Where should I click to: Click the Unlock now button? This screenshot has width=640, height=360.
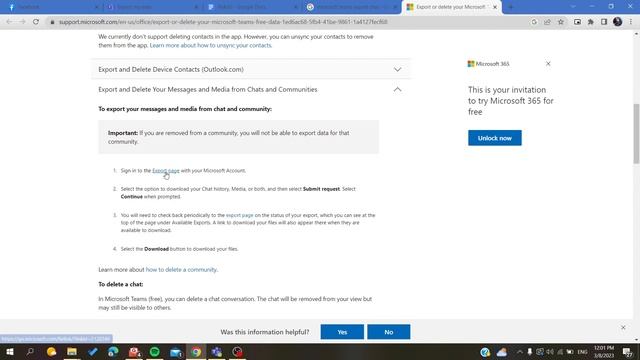click(x=495, y=138)
